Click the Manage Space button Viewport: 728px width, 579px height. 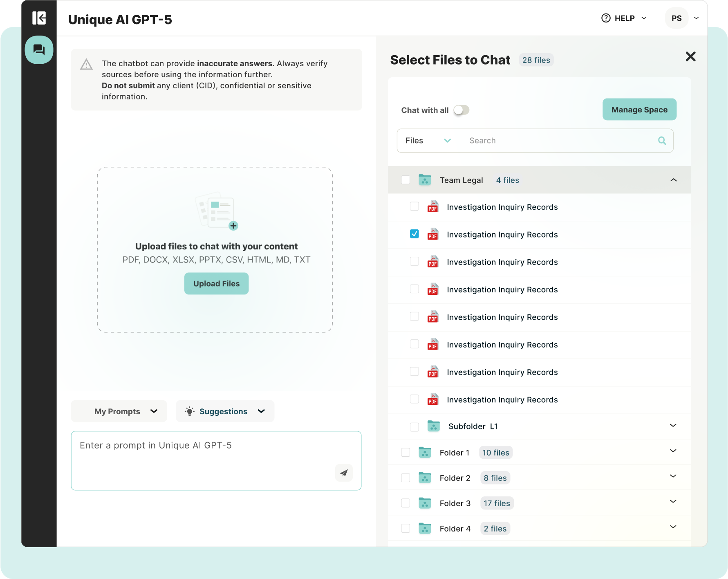[639, 110]
